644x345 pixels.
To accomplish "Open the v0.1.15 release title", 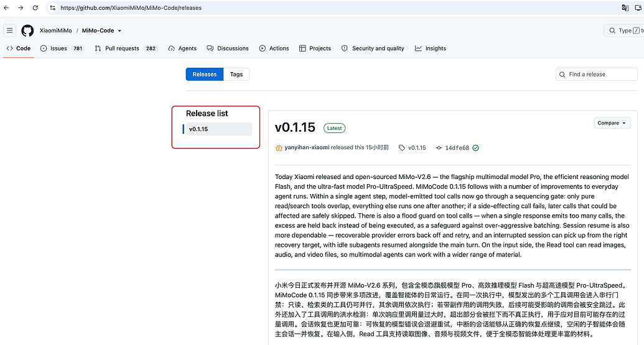I will [x=295, y=127].
